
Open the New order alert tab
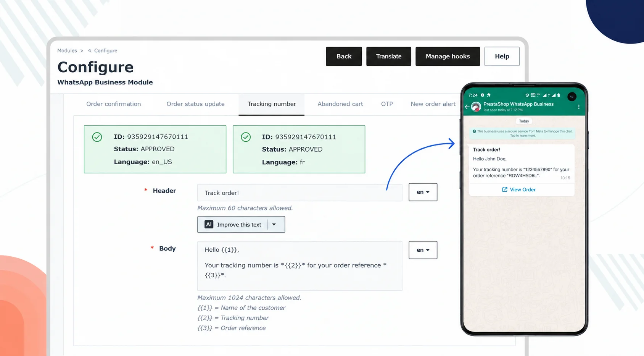433,104
